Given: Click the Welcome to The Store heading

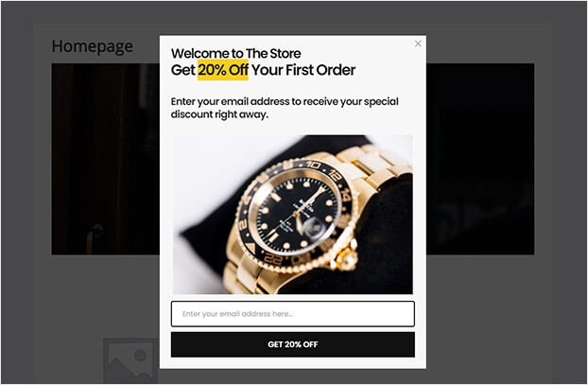Looking at the screenshot, I should 236,53.
